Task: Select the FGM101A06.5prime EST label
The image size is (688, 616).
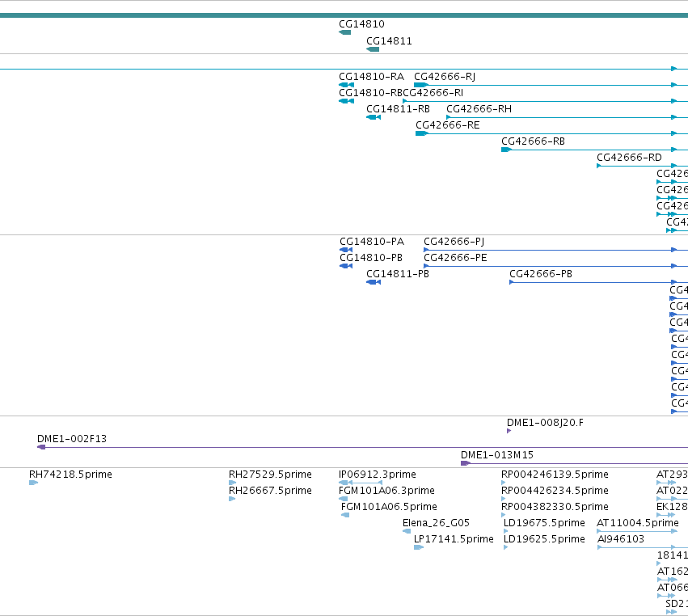Action: [389, 507]
